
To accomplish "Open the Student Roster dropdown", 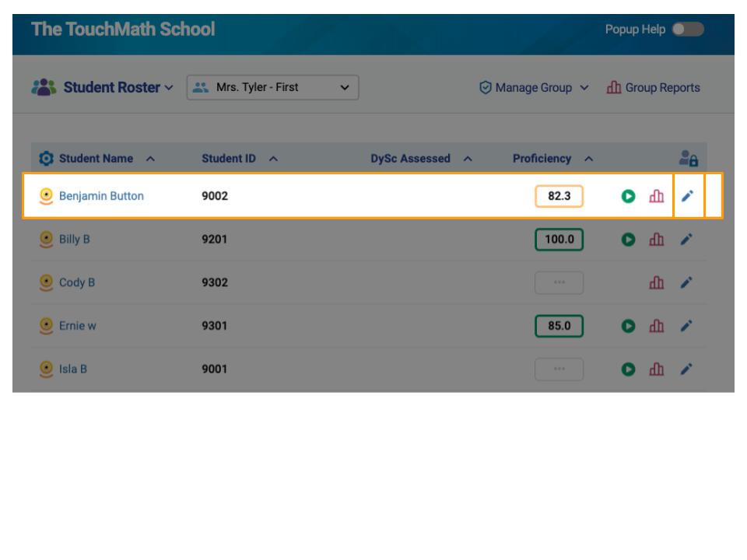I will click(x=118, y=88).
